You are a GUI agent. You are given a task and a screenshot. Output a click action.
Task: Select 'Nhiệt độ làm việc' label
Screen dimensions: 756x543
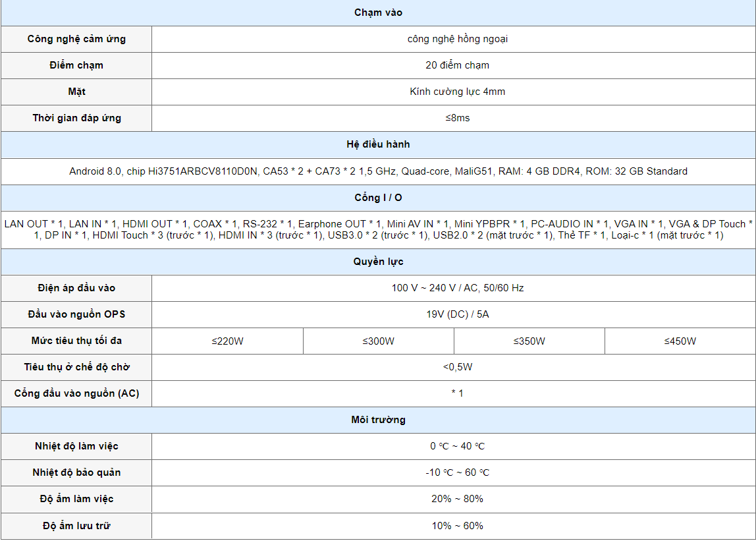click(x=76, y=447)
